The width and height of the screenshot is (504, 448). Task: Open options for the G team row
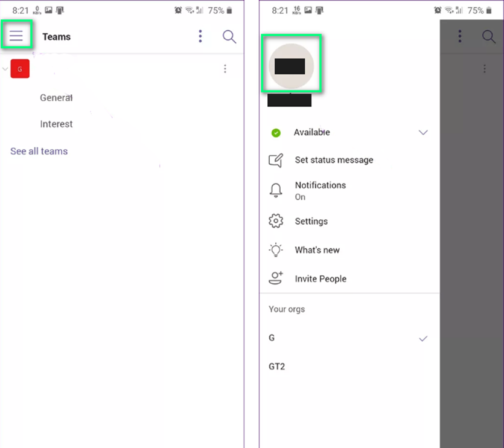click(225, 68)
